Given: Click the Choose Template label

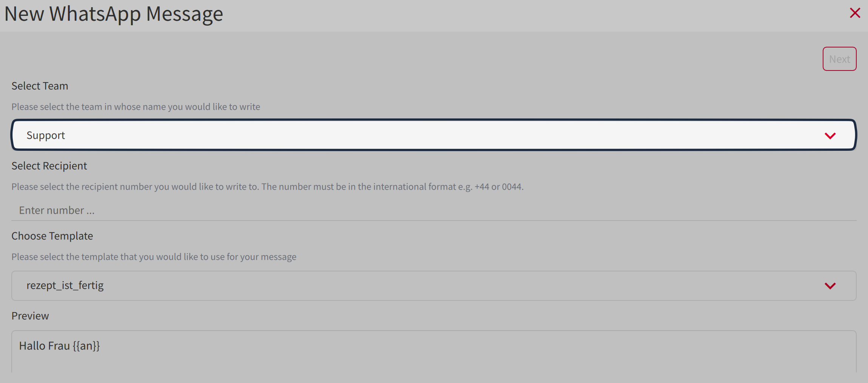Looking at the screenshot, I should pyautogui.click(x=52, y=236).
